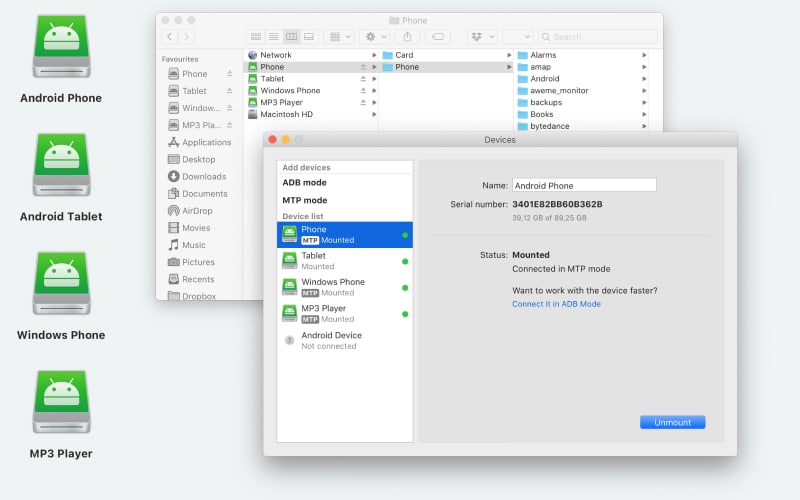
Task: Go back in the Finder Phone window
Action: (170, 37)
